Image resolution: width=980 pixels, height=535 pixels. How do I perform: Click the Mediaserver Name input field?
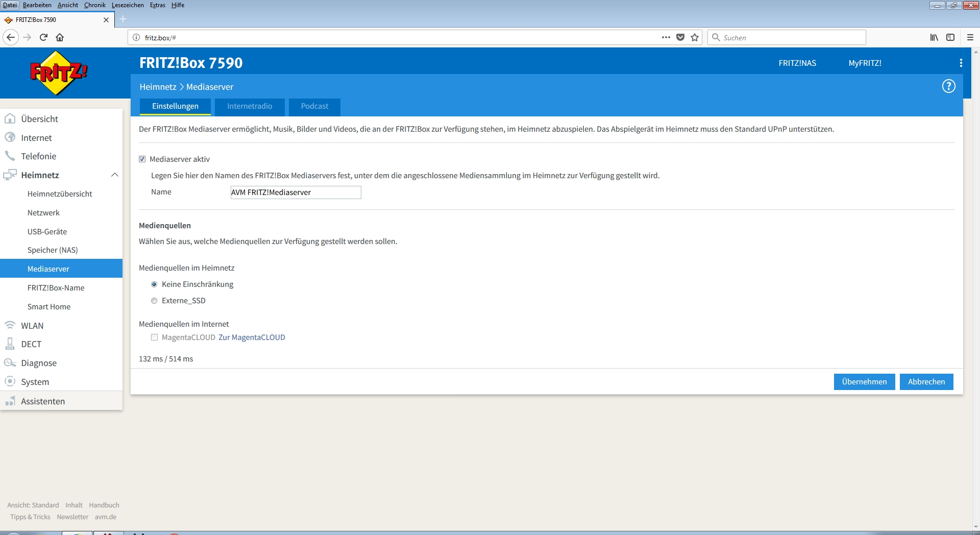pyautogui.click(x=296, y=192)
